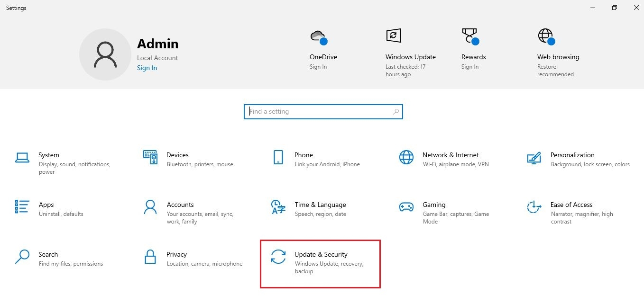
Task: Open the Phone settings icon
Action: coord(278,158)
